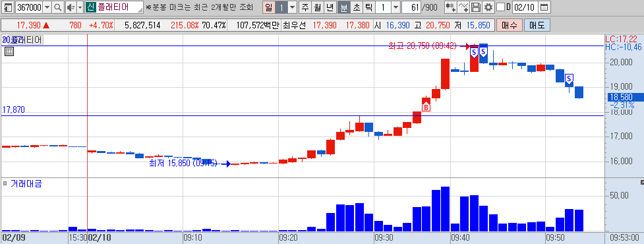
Task: Click the stock search magnifier icon
Action: tap(58, 7)
